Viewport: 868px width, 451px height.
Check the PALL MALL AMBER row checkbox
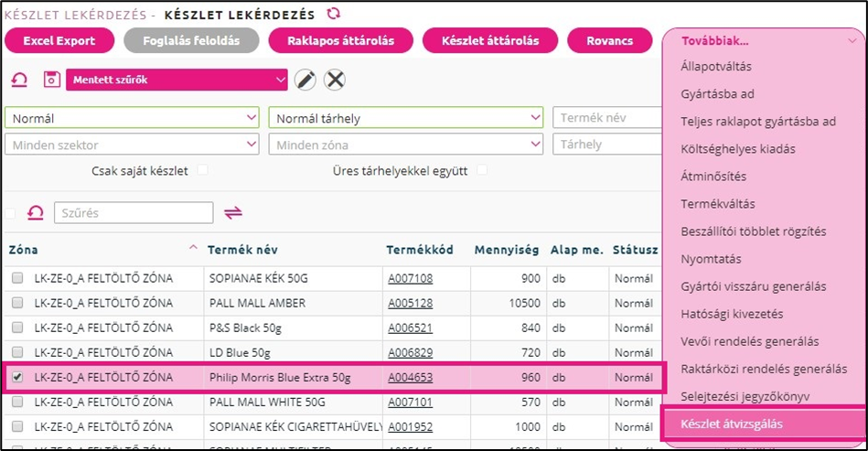(x=17, y=303)
